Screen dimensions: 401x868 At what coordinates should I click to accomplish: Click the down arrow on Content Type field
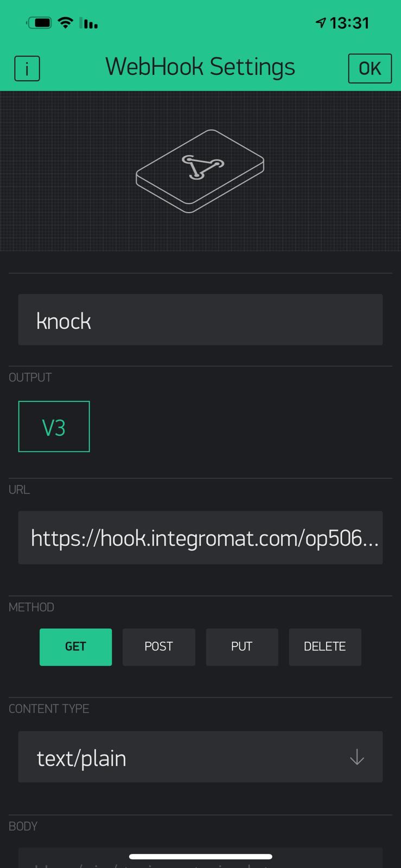[x=357, y=757]
